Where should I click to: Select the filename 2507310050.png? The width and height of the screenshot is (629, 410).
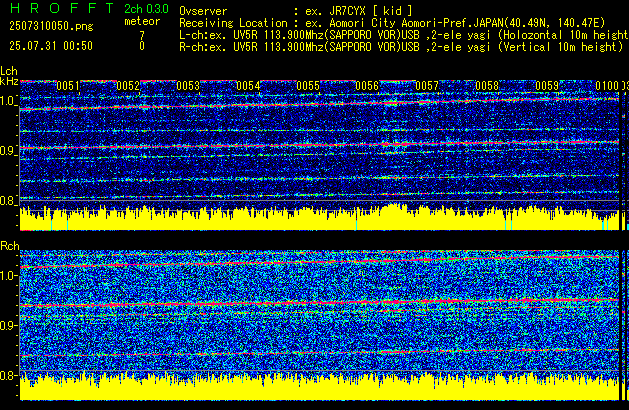[51, 26]
